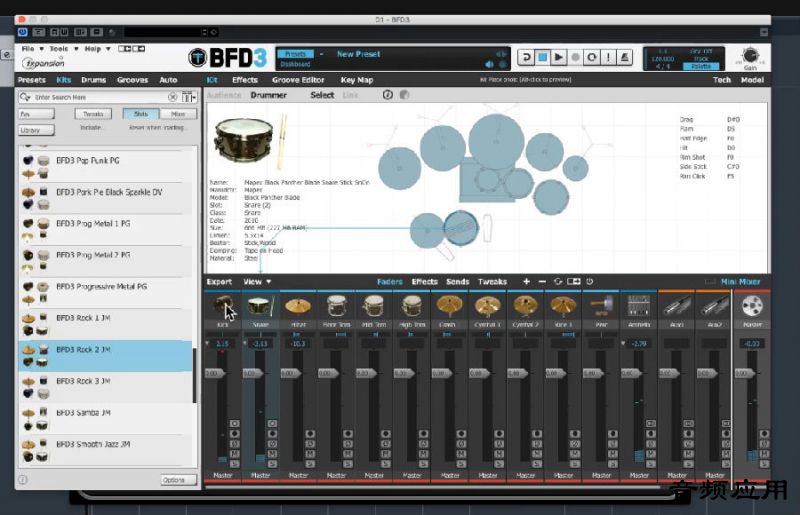Select the Floor Tom channel icon

(x=336, y=306)
